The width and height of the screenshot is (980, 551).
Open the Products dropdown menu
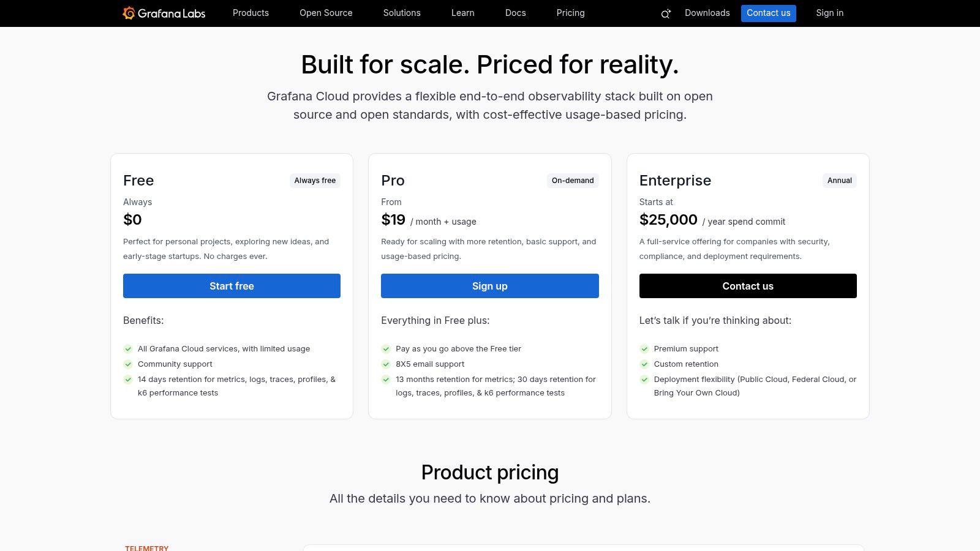[x=251, y=13]
